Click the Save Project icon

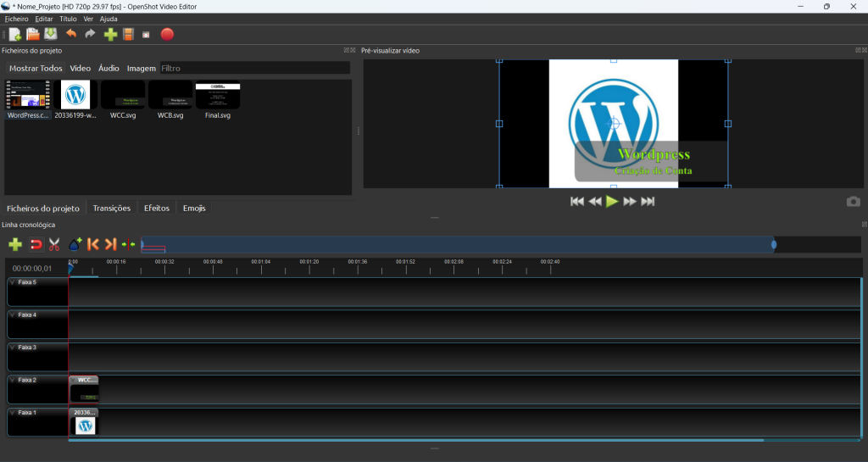(51, 34)
